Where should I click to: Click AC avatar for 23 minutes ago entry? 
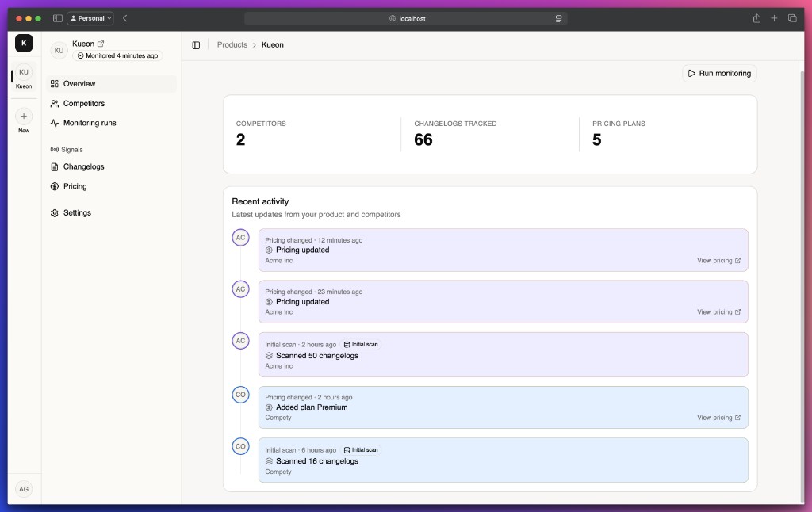pyautogui.click(x=241, y=289)
